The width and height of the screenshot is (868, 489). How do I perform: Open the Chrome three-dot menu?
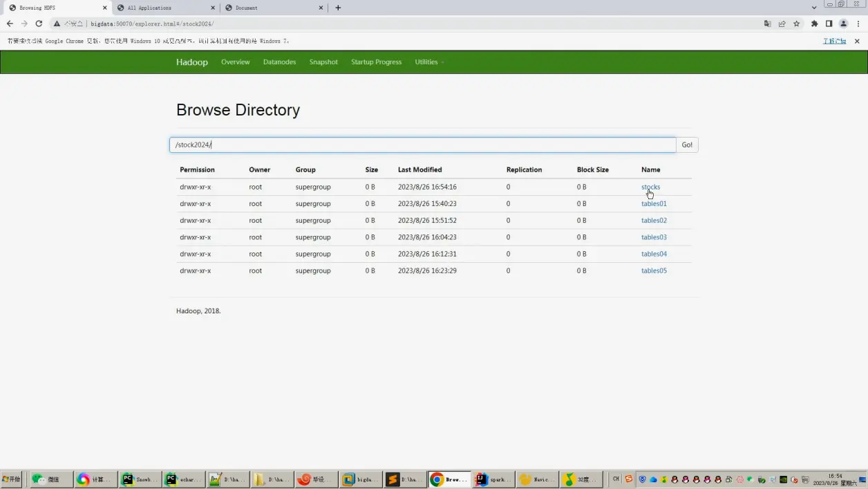tap(858, 24)
